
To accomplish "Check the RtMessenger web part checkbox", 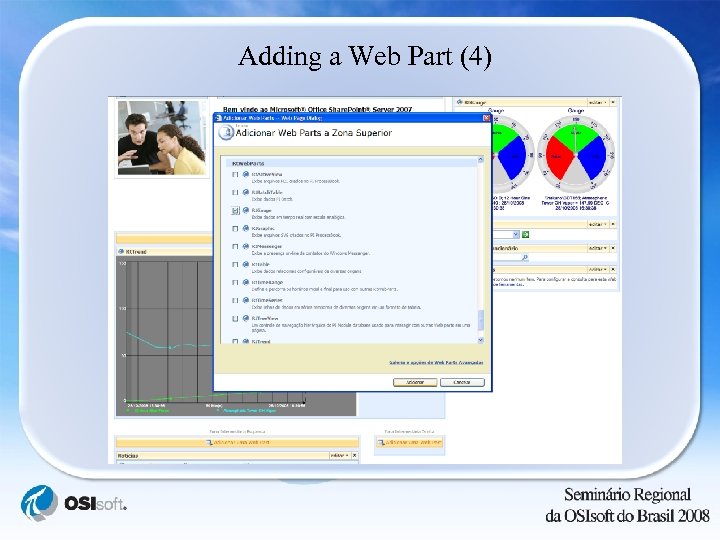I will (x=235, y=247).
